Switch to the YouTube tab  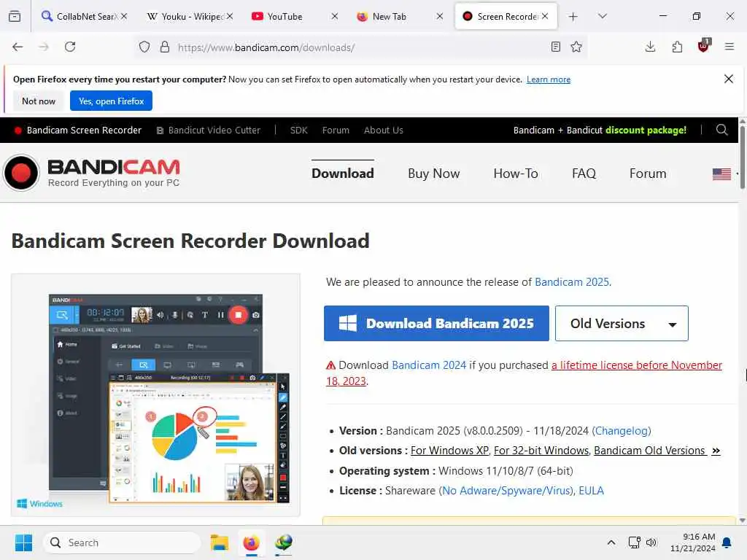point(285,16)
